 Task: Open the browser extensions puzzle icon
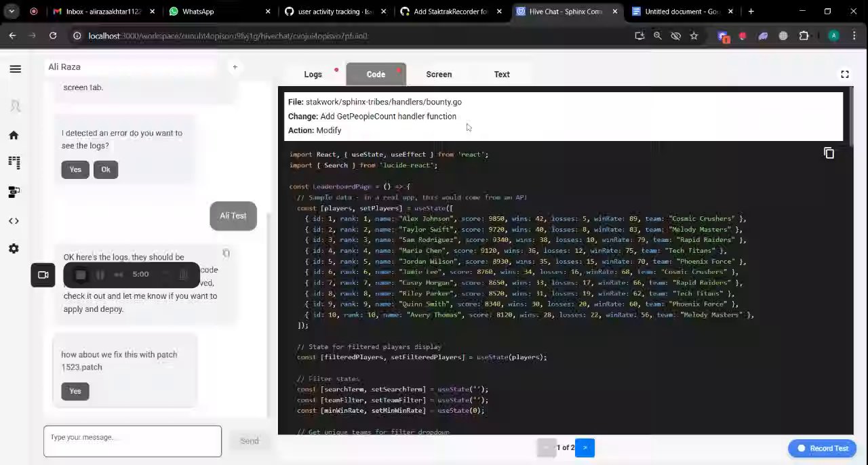(x=804, y=36)
